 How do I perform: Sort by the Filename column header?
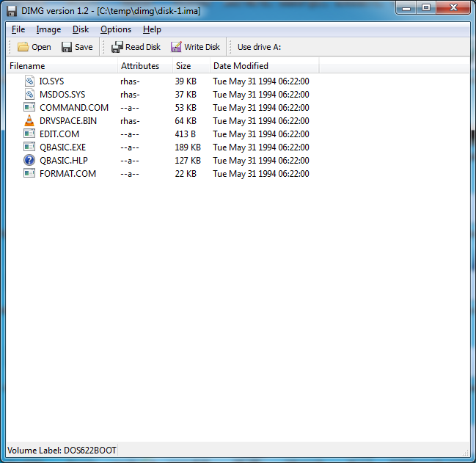pos(62,66)
